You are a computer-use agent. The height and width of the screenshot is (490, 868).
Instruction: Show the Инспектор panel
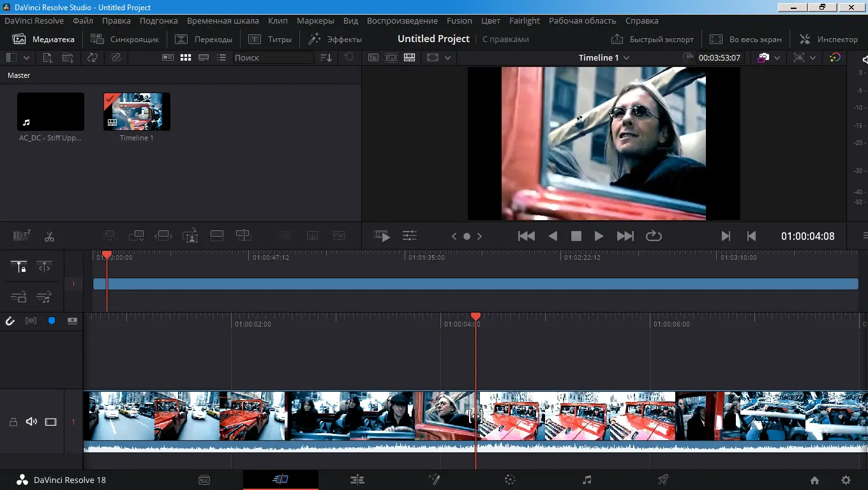[x=828, y=39]
